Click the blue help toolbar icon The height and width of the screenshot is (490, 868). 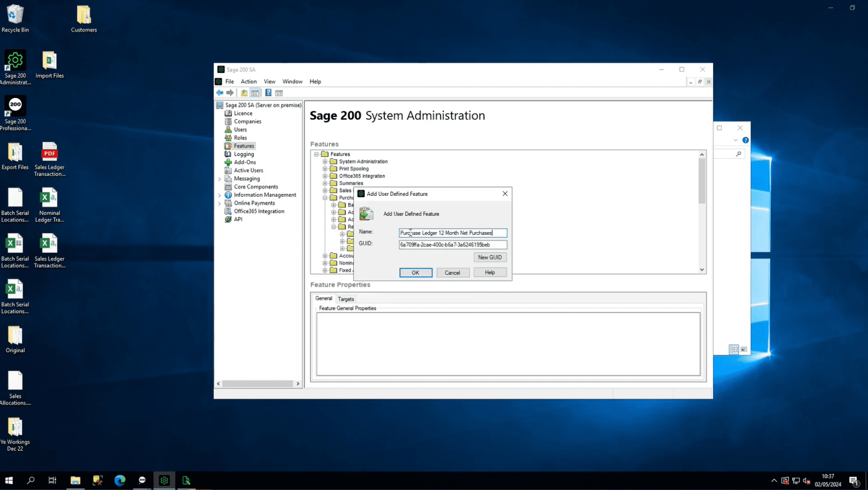(268, 93)
